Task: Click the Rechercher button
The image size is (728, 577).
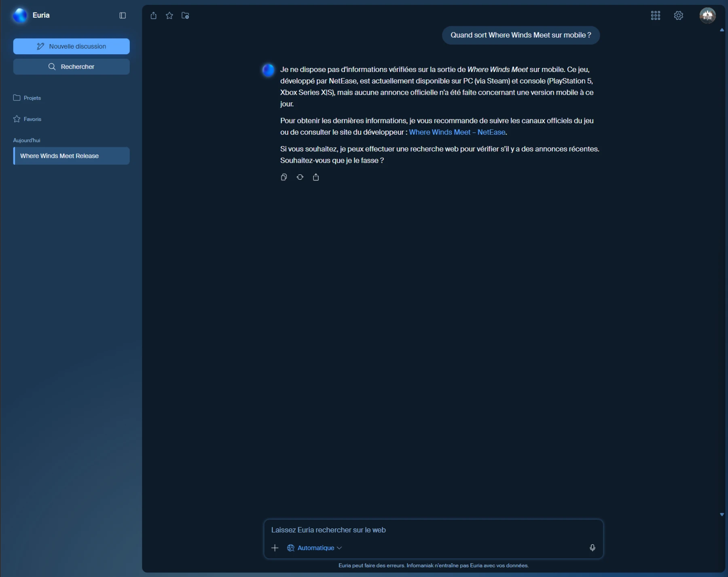Action: [x=72, y=66]
